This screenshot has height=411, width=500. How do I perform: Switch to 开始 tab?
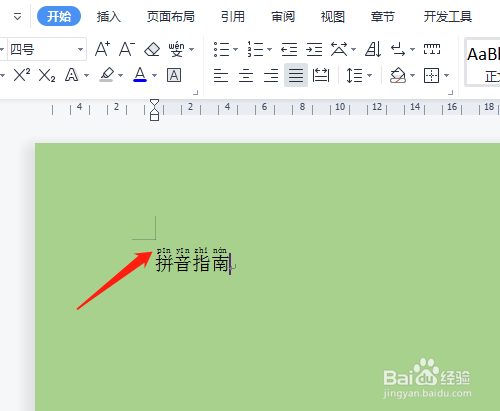coord(59,16)
